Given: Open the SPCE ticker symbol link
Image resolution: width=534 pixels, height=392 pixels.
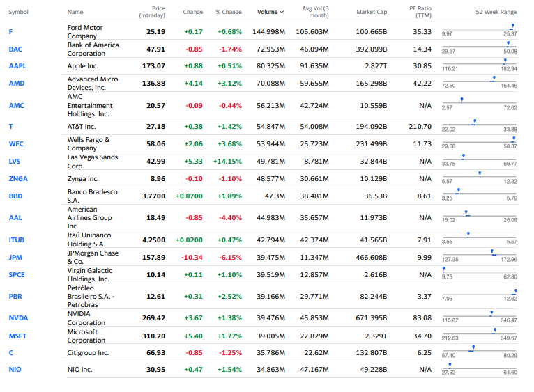Looking at the screenshot, I should 17,274.
